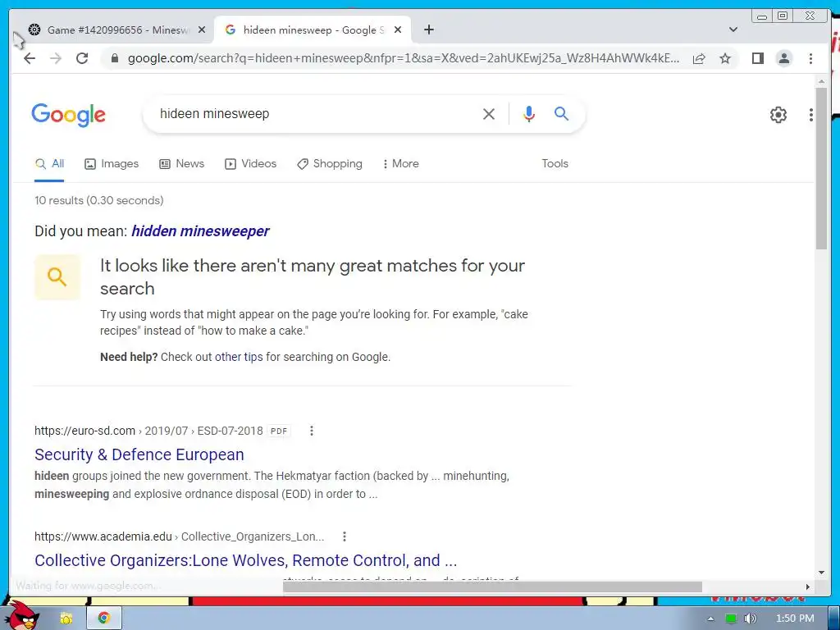Click the academia.edu result URL
This screenshot has height=630, width=840.
click(x=179, y=536)
